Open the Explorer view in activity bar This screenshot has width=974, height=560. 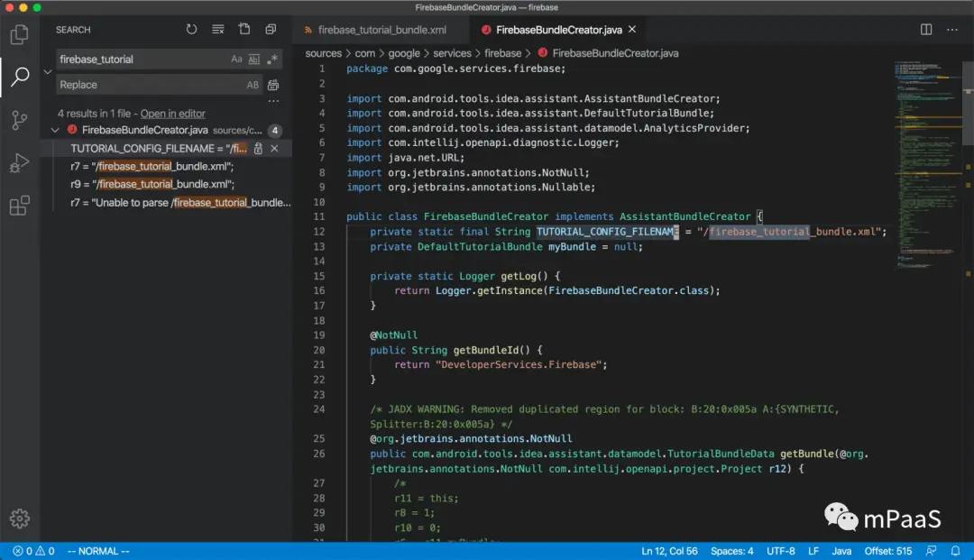(19, 35)
